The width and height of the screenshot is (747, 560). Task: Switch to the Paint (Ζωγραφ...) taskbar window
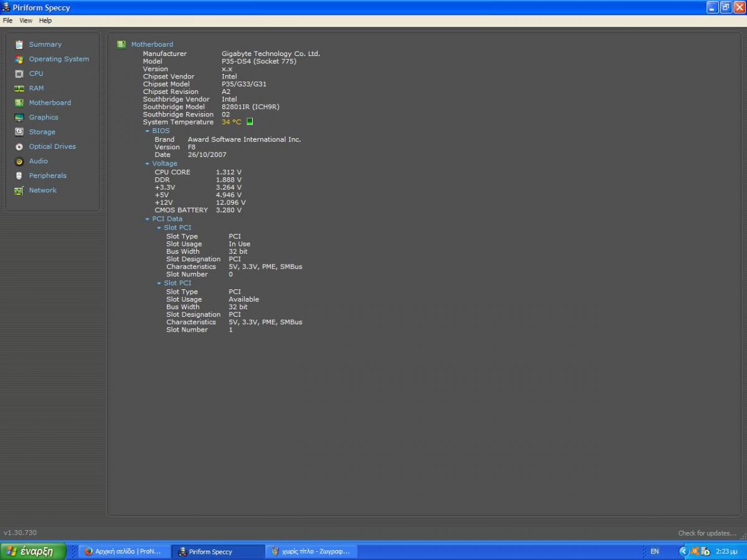click(311, 551)
